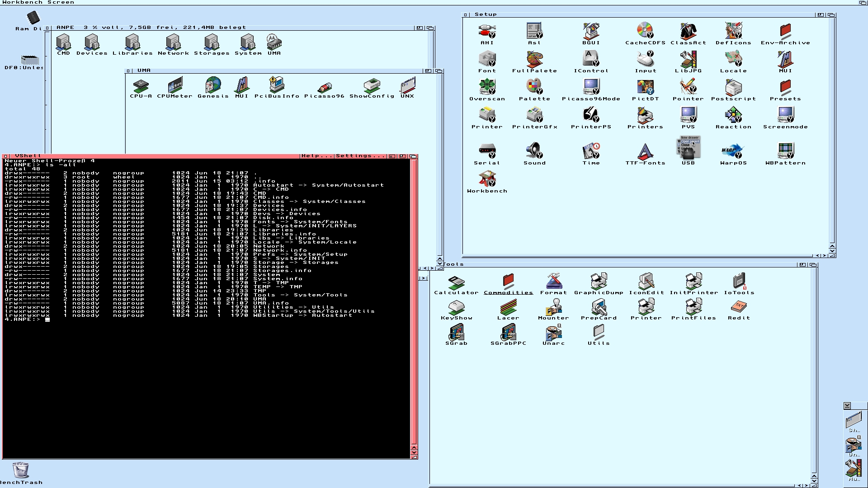The height and width of the screenshot is (488, 868).
Task: Click the Help... button in VShell
Action: [x=317, y=156]
